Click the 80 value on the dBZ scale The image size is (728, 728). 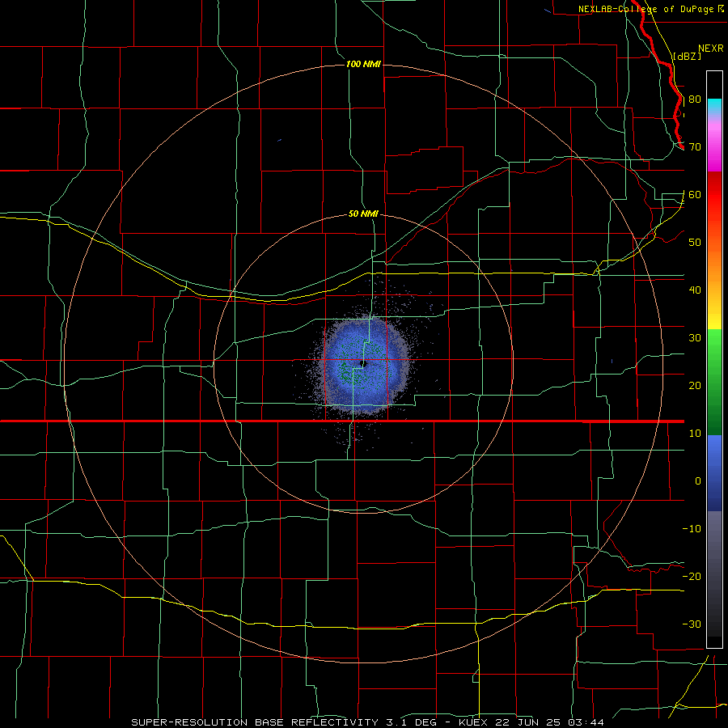point(695,99)
